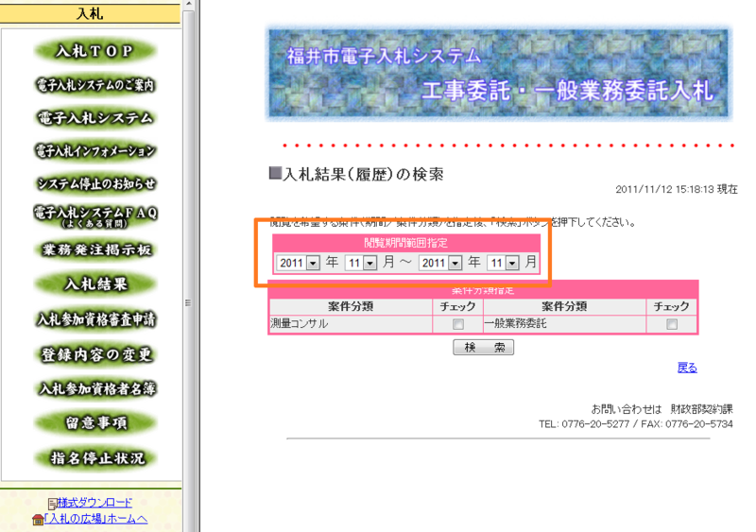
Task: Click the sidebar frame scroll-up arrow
Action: 189,4
